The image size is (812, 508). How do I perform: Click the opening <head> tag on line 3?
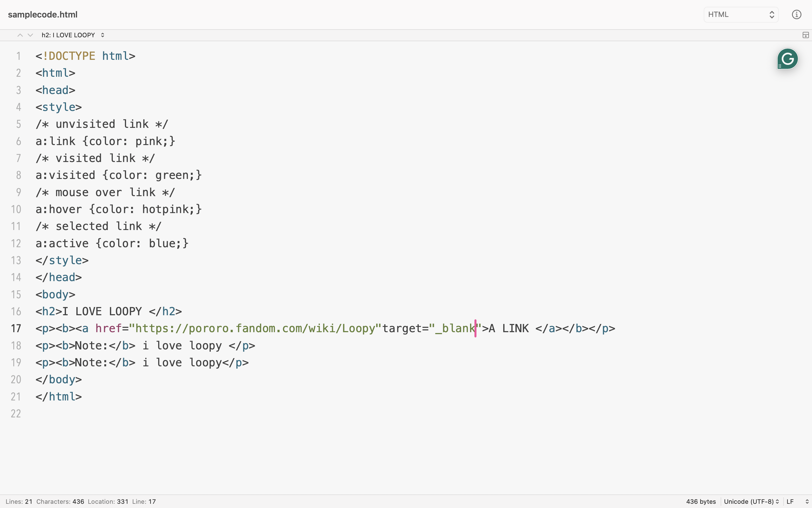(x=55, y=90)
